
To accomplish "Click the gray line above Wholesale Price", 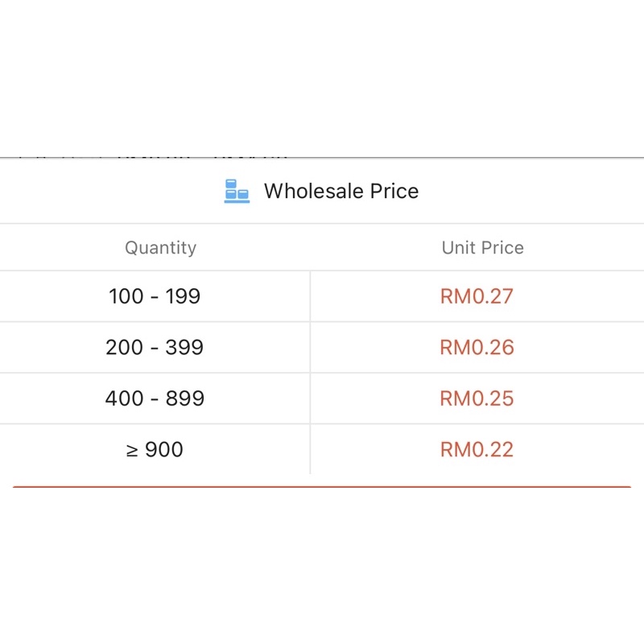I will click(322, 157).
